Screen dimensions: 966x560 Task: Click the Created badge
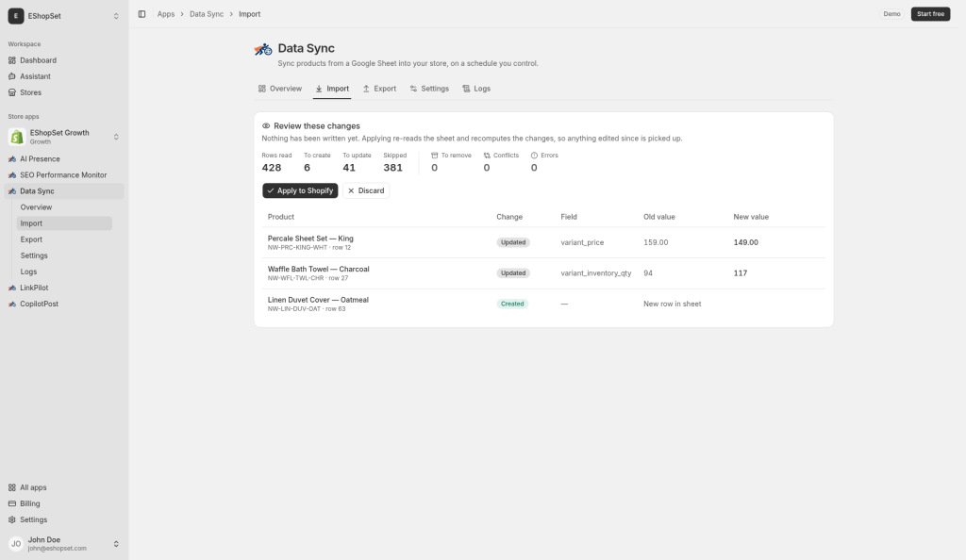[512, 304]
